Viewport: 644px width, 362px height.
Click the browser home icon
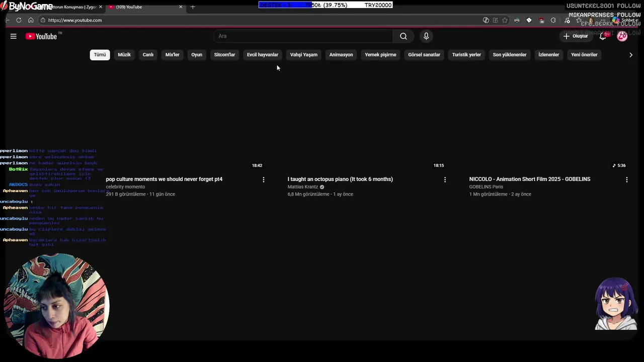click(31, 20)
